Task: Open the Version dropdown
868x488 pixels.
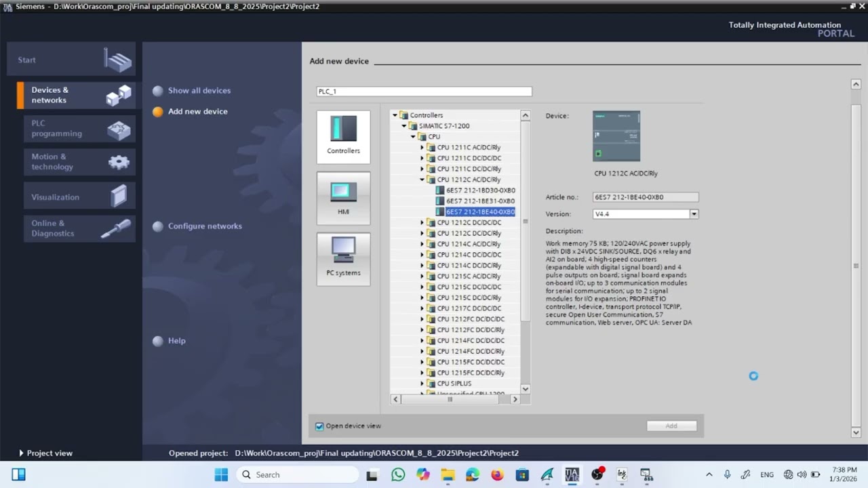Action: click(x=694, y=214)
